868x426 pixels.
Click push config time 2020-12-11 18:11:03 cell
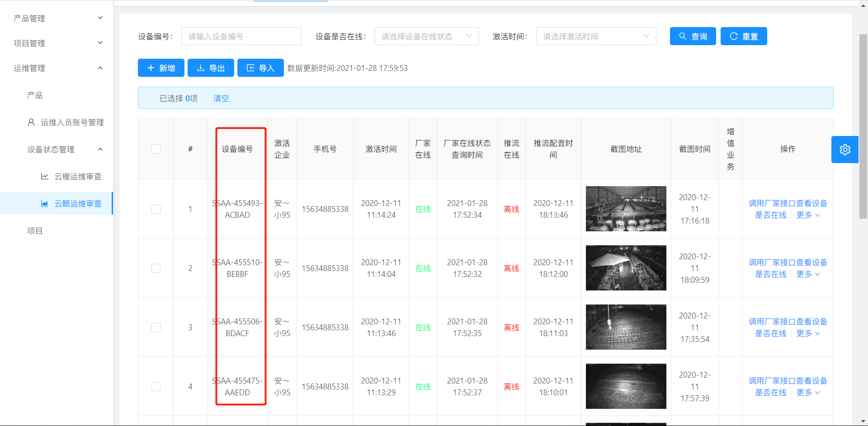coord(553,328)
